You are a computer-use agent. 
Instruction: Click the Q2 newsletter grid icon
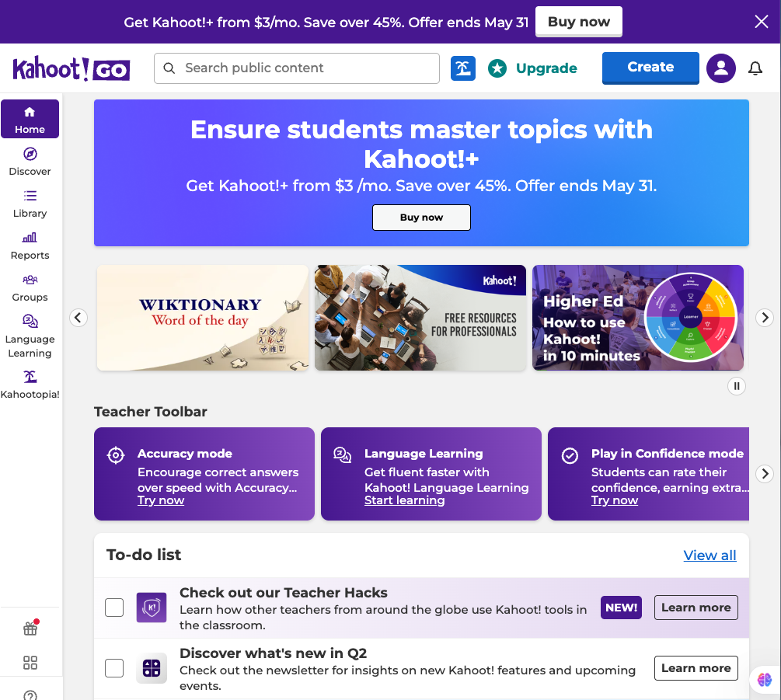(x=152, y=668)
